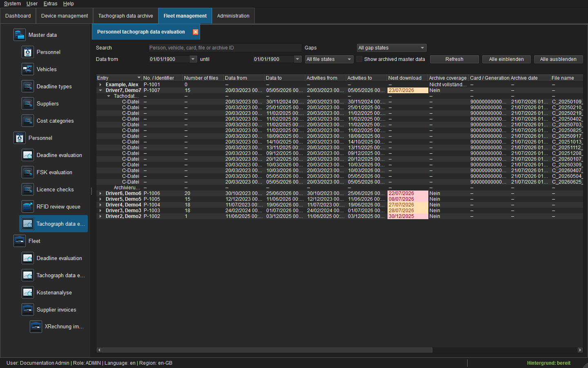Collapse the Driver7, Demo7 row
Image resolution: width=588 pixels, height=368 pixels.
coord(100,90)
